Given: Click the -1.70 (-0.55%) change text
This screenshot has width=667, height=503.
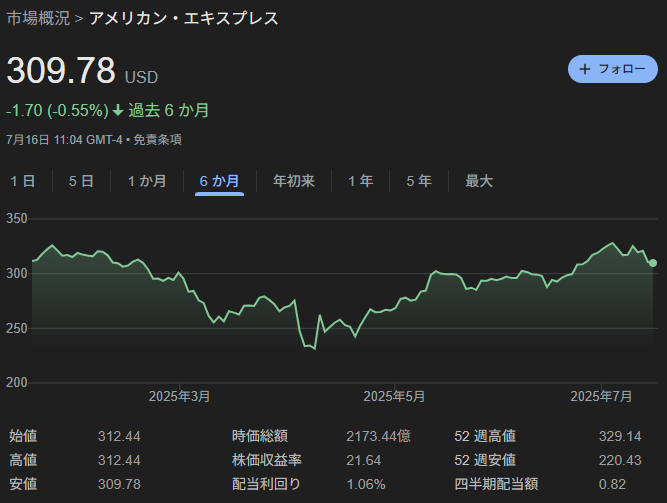Looking at the screenshot, I should click(x=57, y=111).
